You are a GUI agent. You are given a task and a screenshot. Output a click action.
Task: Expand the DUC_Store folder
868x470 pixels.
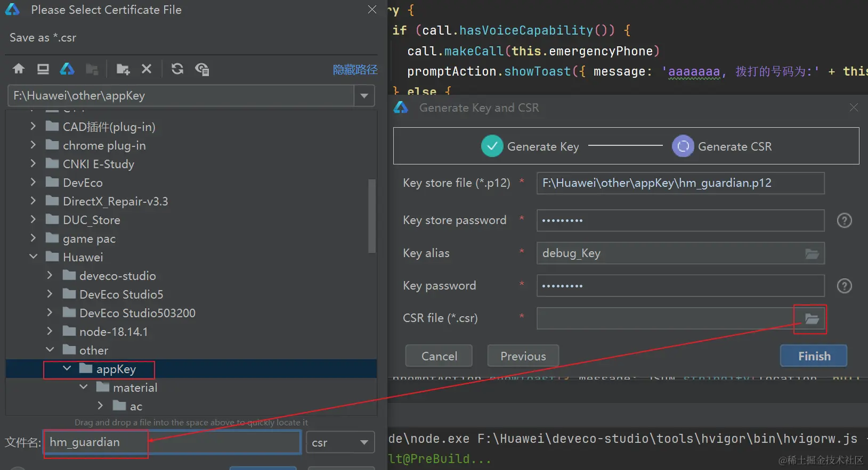click(x=33, y=219)
